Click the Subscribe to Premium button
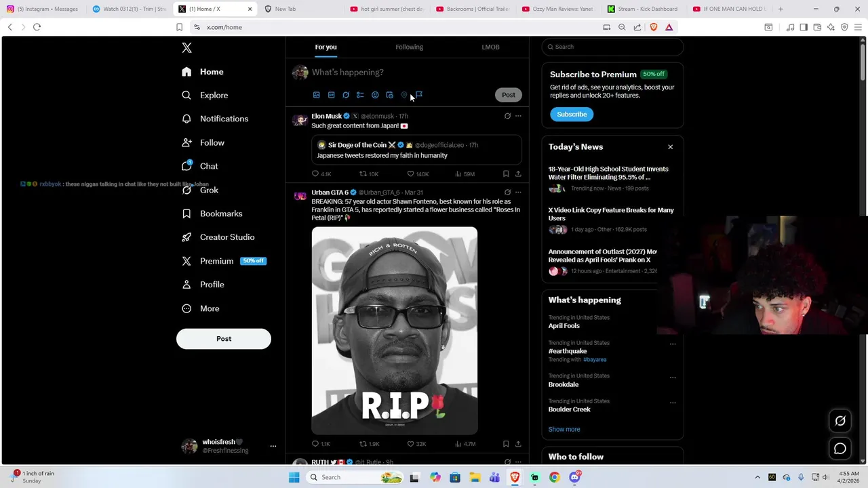Image resolution: width=868 pixels, height=488 pixels. pyautogui.click(x=572, y=115)
